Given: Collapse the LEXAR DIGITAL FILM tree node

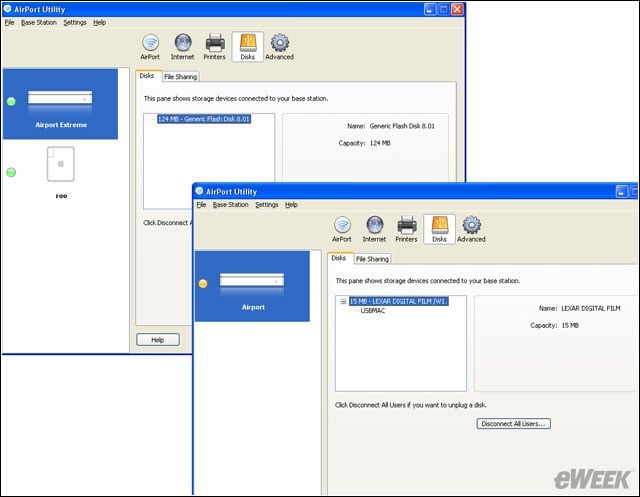Looking at the screenshot, I should click(343, 302).
